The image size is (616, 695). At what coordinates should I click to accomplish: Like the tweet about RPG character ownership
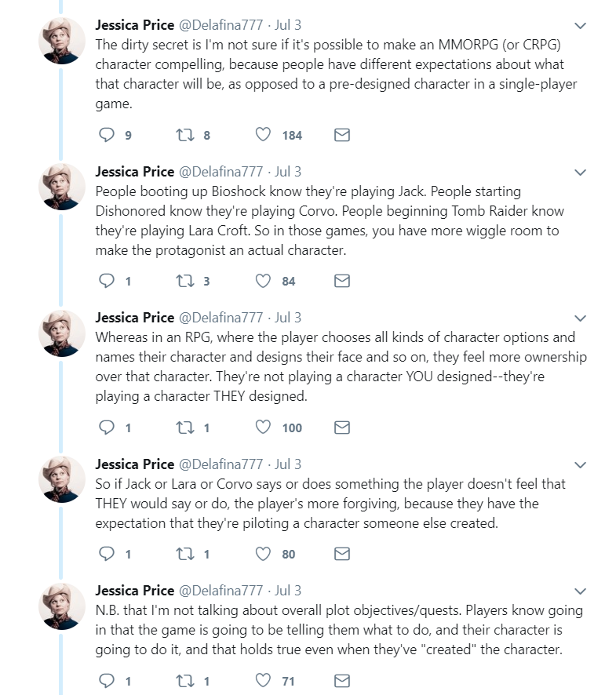264,428
